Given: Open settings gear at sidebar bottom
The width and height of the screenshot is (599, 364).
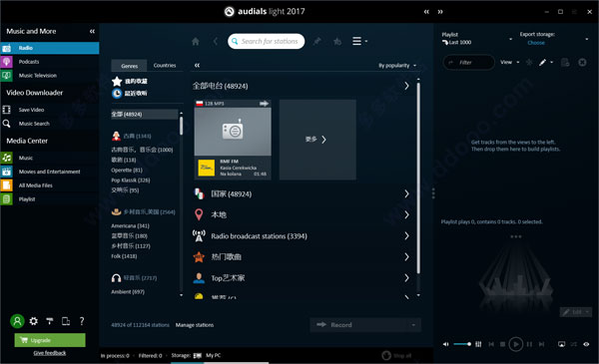Looking at the screenshot, I should 34,321.
